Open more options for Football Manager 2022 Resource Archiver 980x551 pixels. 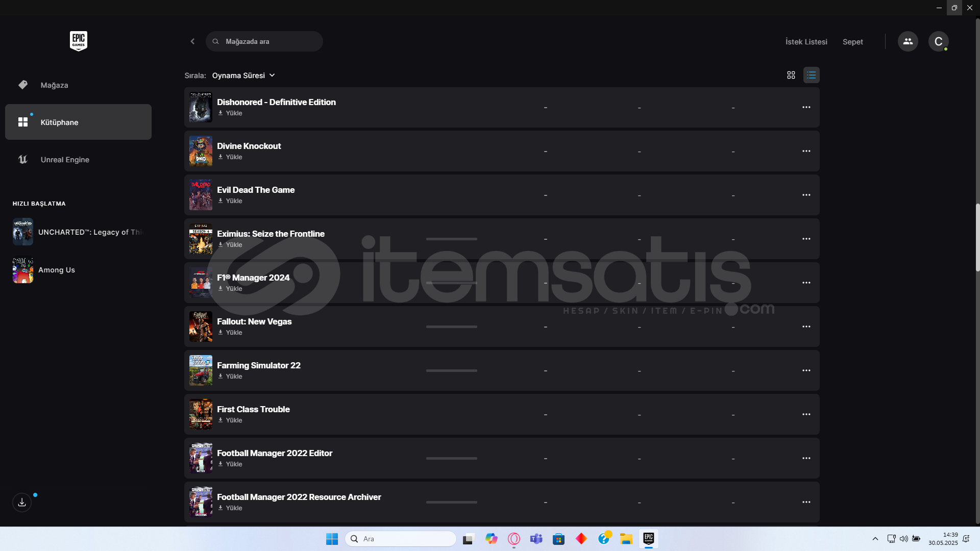pyautogui.click(x=806, y=502)
